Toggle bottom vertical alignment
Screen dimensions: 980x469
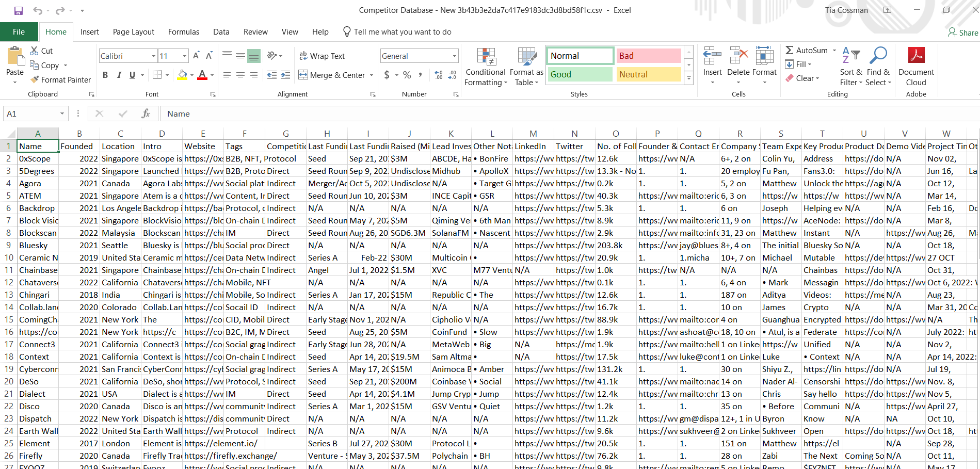(254, 56)
